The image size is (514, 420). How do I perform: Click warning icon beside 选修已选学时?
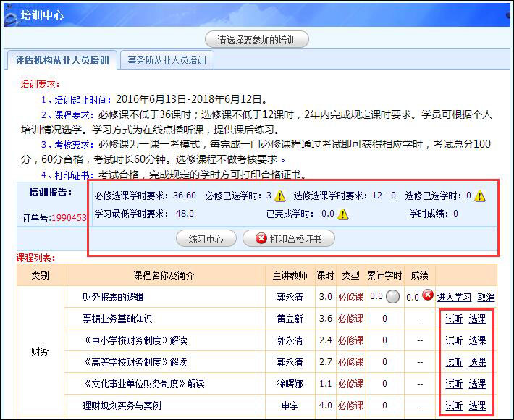click(x=480, y=196)
